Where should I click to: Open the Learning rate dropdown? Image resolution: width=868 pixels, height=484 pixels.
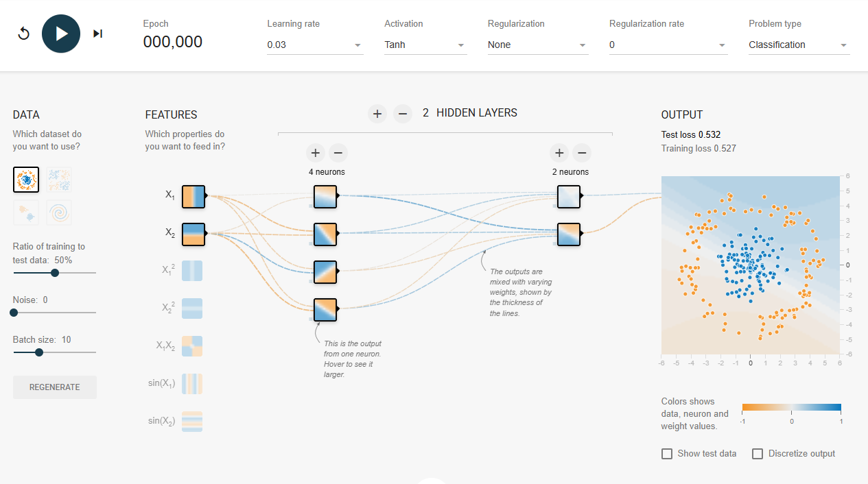tap(314, 45)
